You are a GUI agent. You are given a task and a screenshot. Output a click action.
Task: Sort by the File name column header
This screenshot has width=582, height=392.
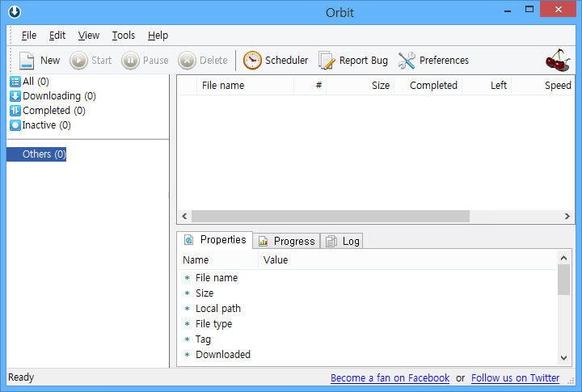pos(245,86)
